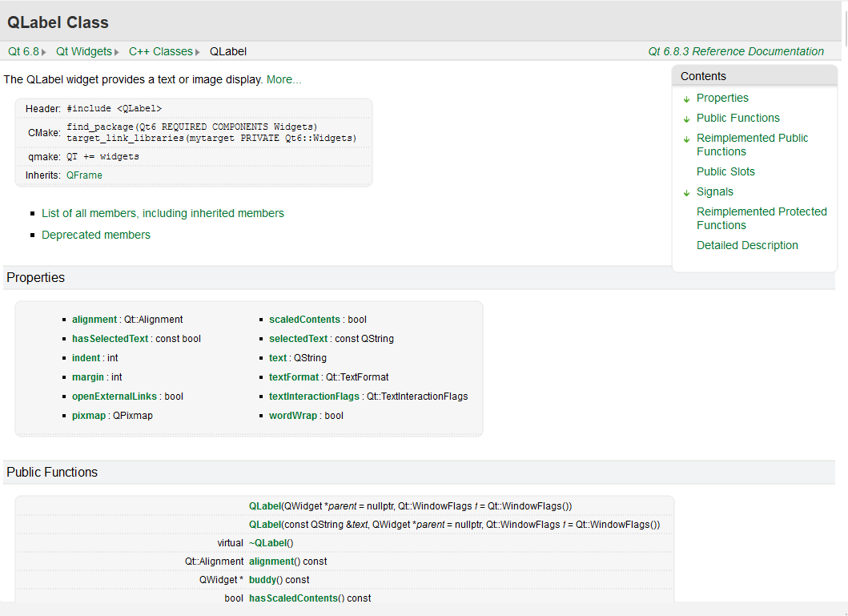Open the alignment() const function
This screenshot has width=848, height=616.
[271, 562]
